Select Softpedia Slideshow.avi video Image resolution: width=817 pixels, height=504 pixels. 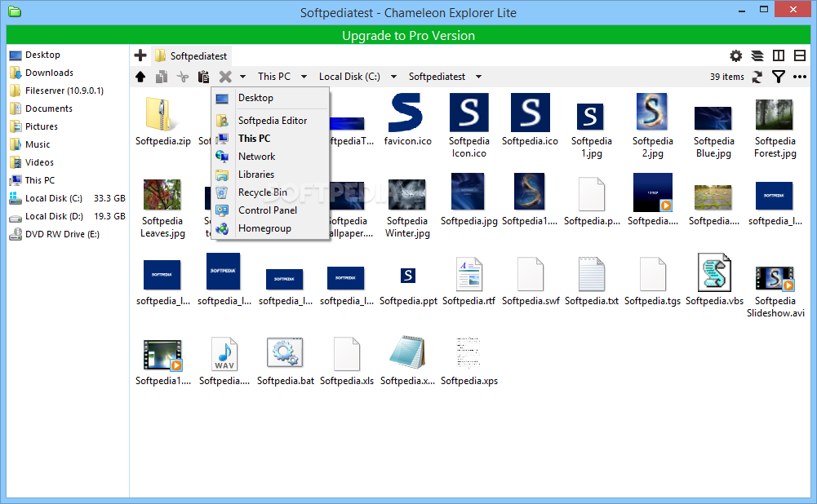point(775,292)
